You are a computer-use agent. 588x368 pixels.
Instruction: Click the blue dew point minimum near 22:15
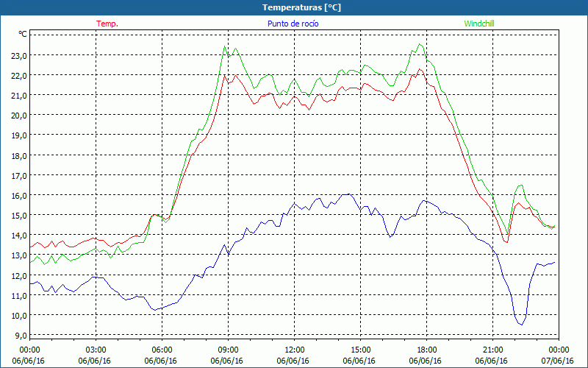pyautogui.click(x=522, y=325)
